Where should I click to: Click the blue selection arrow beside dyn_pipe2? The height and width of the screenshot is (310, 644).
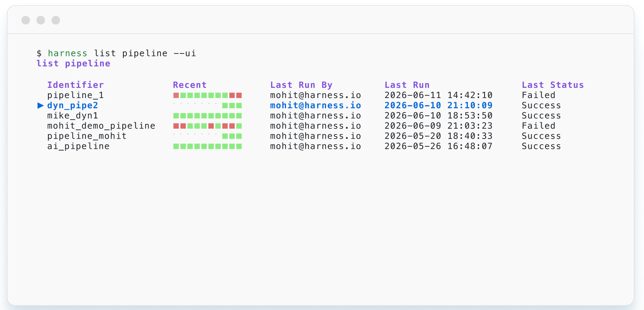(40, 105)
